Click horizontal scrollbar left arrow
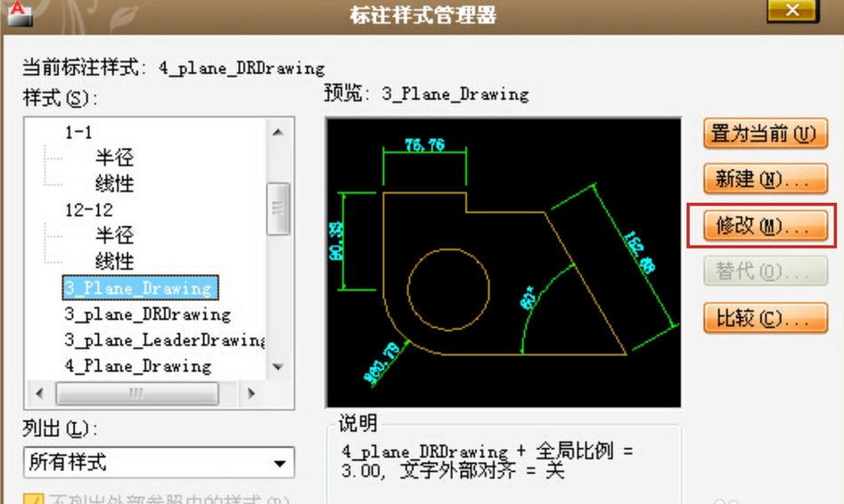 (x=38, y=393)
